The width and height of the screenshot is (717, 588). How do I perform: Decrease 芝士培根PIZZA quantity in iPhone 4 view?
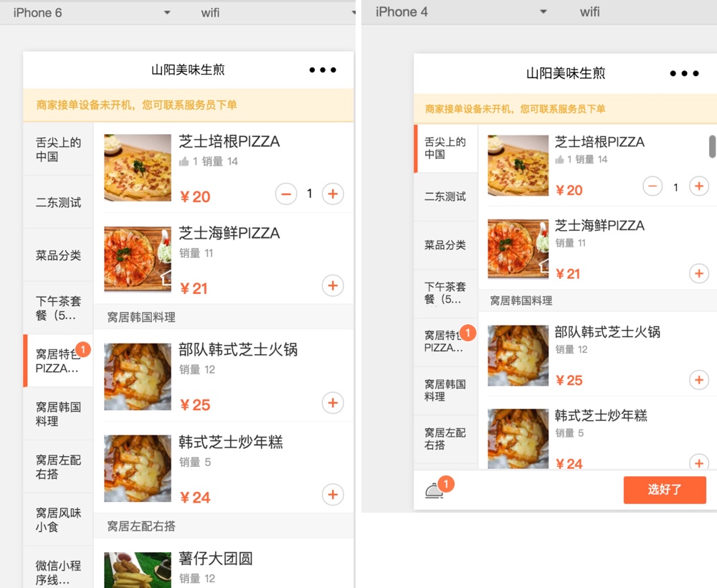652,186
